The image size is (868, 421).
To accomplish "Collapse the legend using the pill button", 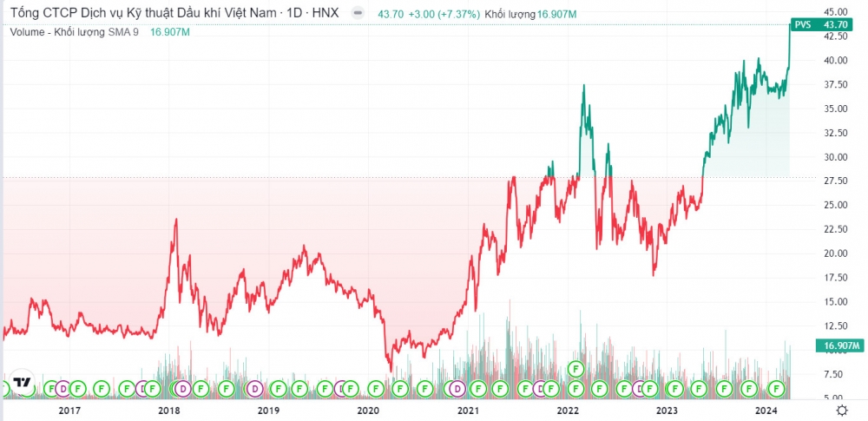I will pyautogui.click(x=358, y=13).
